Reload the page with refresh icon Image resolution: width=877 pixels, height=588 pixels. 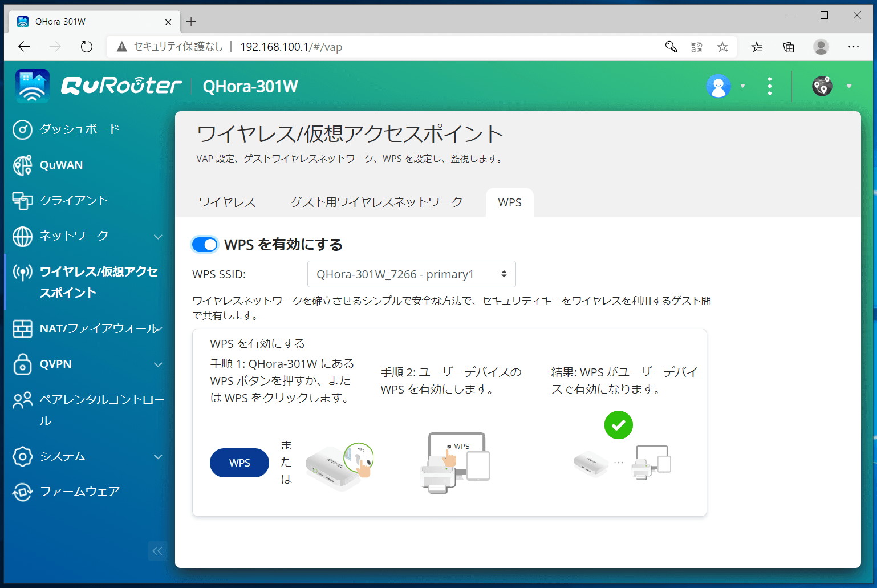pyautogui.click(x=87, y=47)
